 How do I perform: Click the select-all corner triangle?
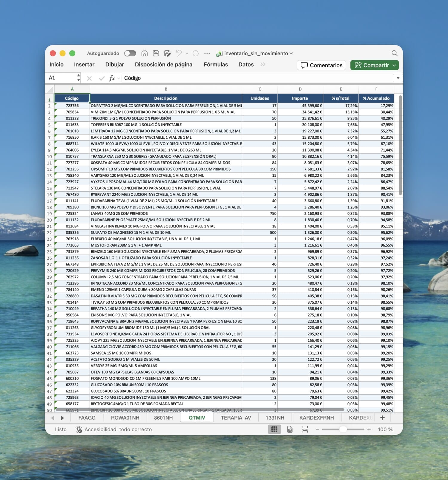click(x=50, y=89)
